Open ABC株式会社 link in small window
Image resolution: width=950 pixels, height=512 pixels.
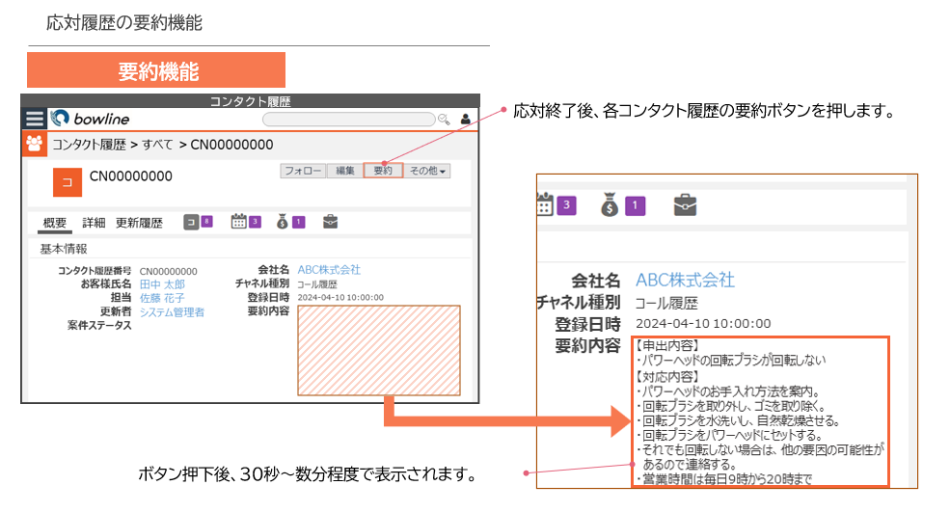tap(328, 270)
